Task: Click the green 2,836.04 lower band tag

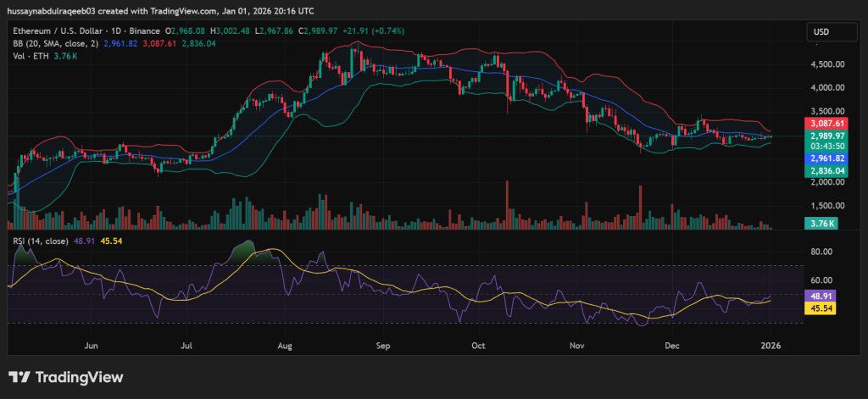Action: coord(822,171)
